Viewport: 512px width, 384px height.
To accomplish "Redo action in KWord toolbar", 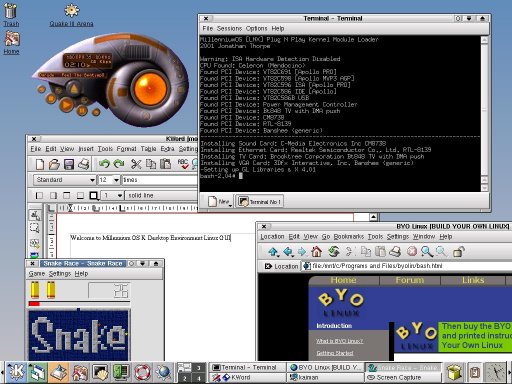I will [x=119, y=164].
